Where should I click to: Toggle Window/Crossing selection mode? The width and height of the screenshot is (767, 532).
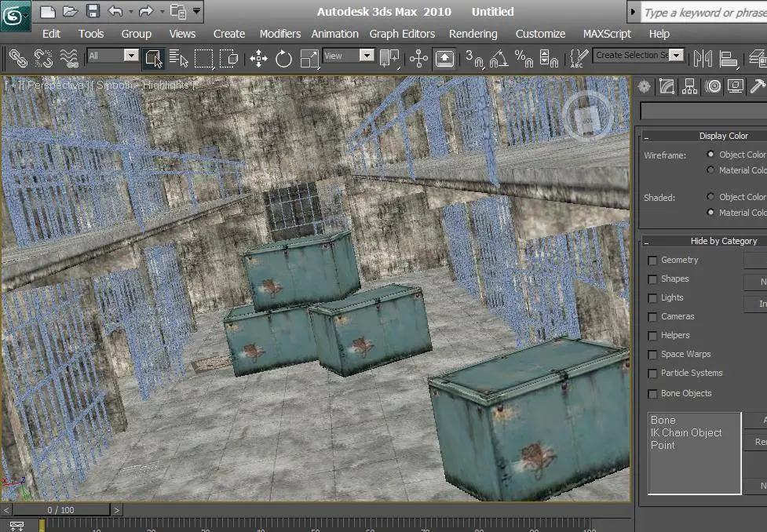click(228, 59)
